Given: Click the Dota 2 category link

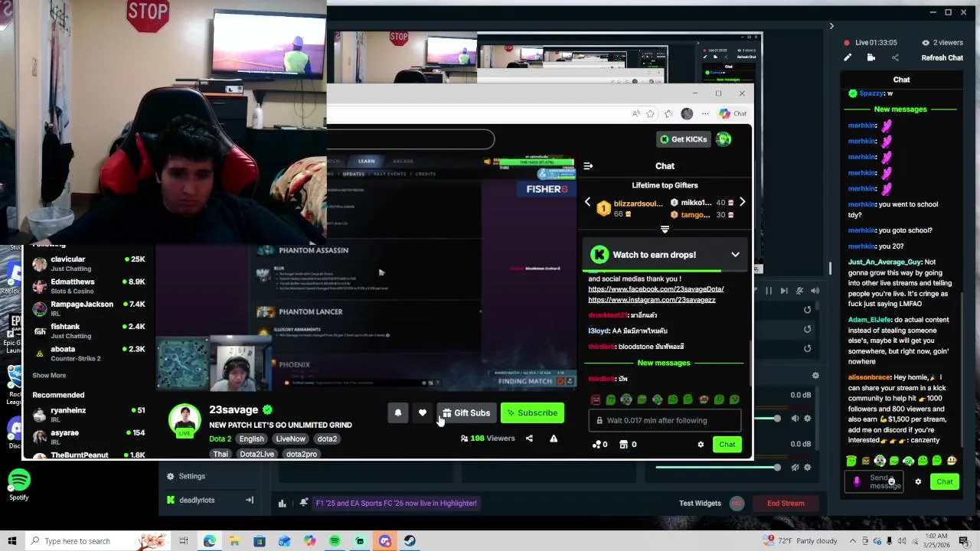Looking at the screenshot, I should pyautogui.click(x=220, y=439).
